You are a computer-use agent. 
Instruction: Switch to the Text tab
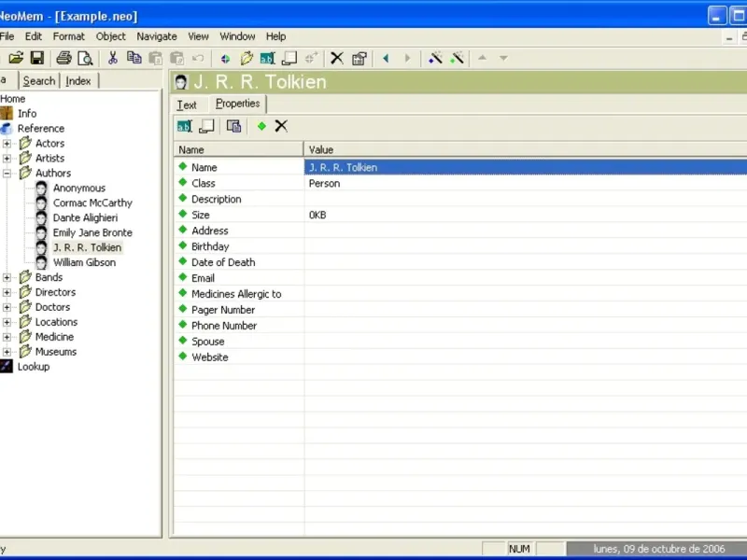(x=187, y=105)
